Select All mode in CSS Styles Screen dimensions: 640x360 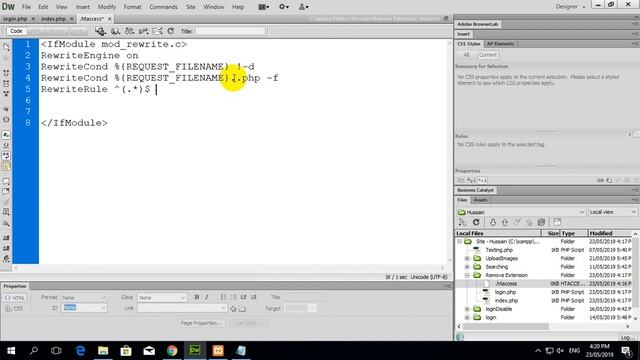point(466,55)
